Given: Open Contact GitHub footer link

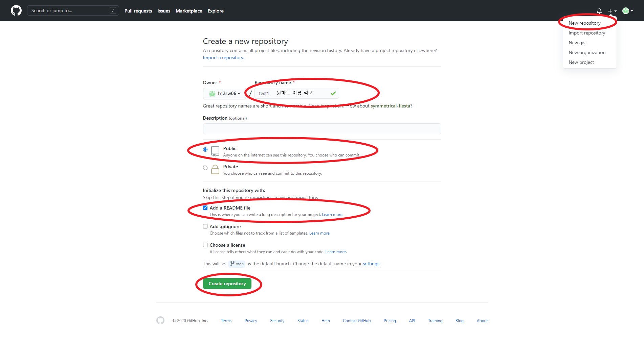Looking at the screenshot, I should 357,321.
